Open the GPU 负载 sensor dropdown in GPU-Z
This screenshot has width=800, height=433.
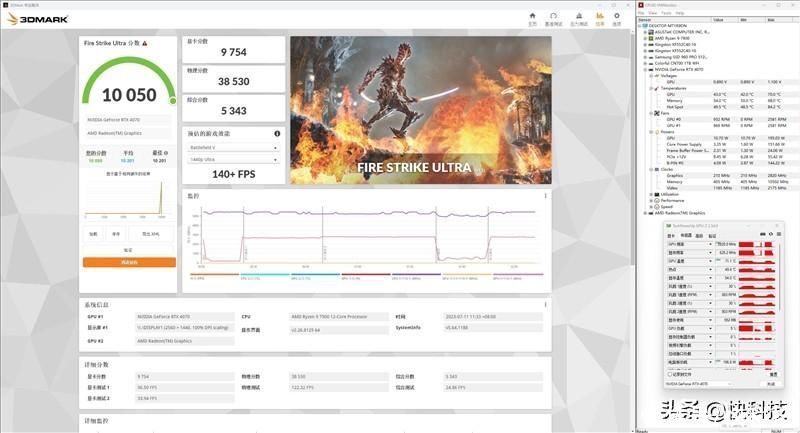(x=710, y=328)
